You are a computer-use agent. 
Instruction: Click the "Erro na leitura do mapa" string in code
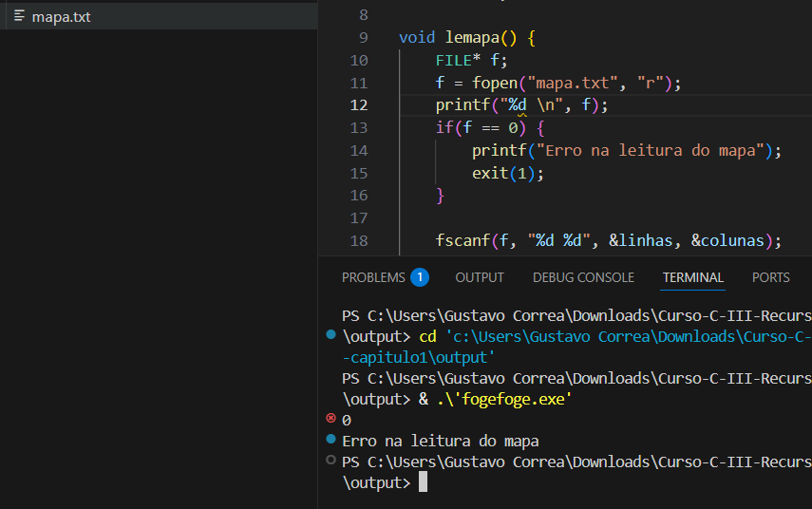(x=651, y=151)
